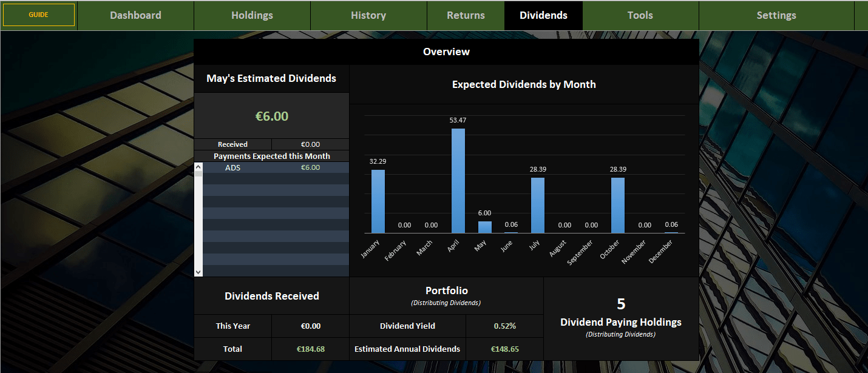
Task: Click the 32.29 data label
Action: [x=378, y=161]
